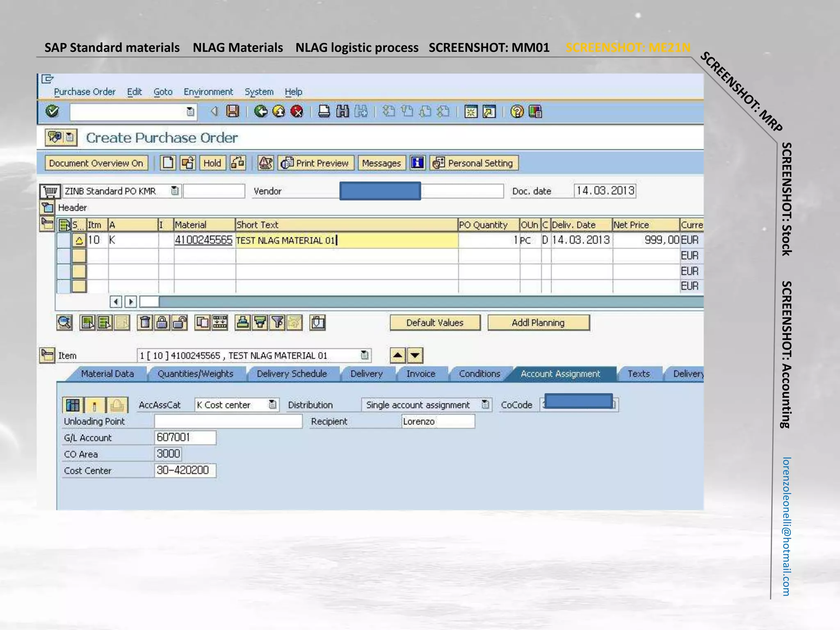The height and width of the screenshot is (630, 840).
Task: Click the Other purchase order icon
Action: point(188,163)
